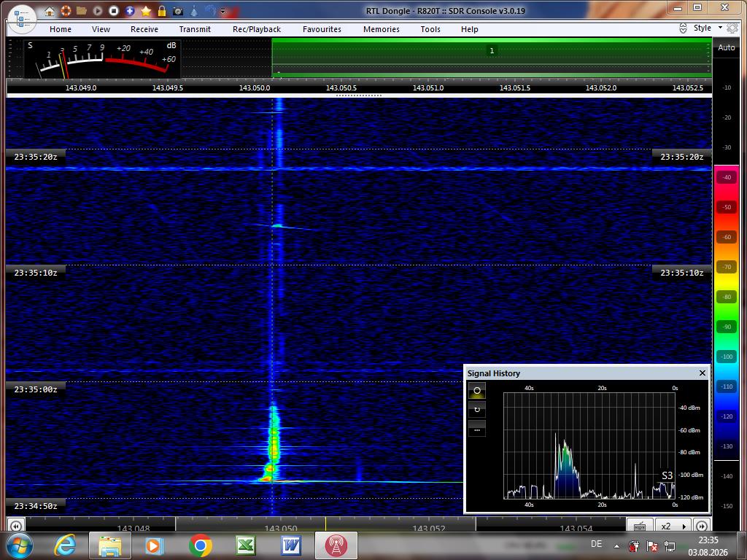The width and height of the screenshot is (747, 560).
Task: Open Windows Explorer from taskbar
Action: pyautogui.click(x=109, y=545)
